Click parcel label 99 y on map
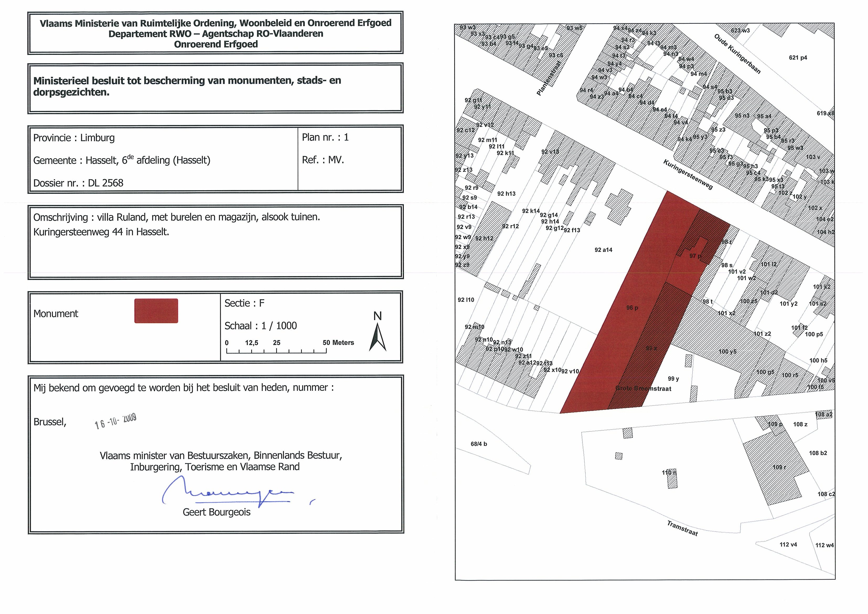 673,379
